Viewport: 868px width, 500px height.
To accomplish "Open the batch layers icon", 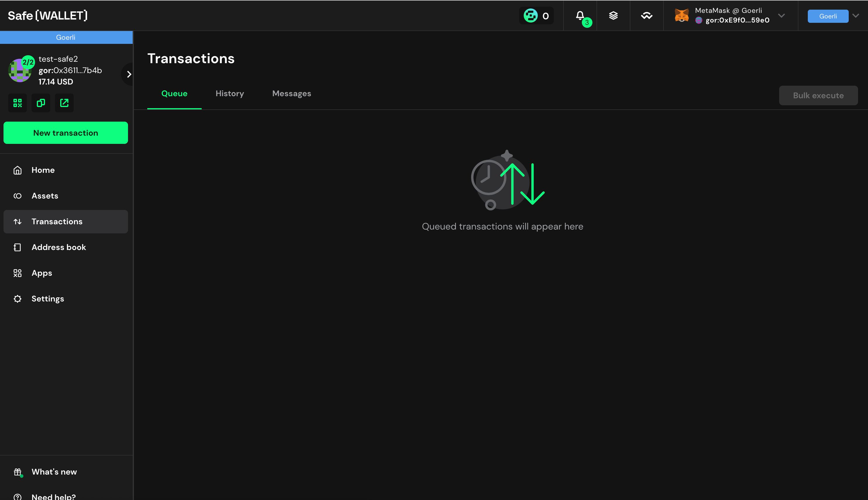I will [613, 16].
